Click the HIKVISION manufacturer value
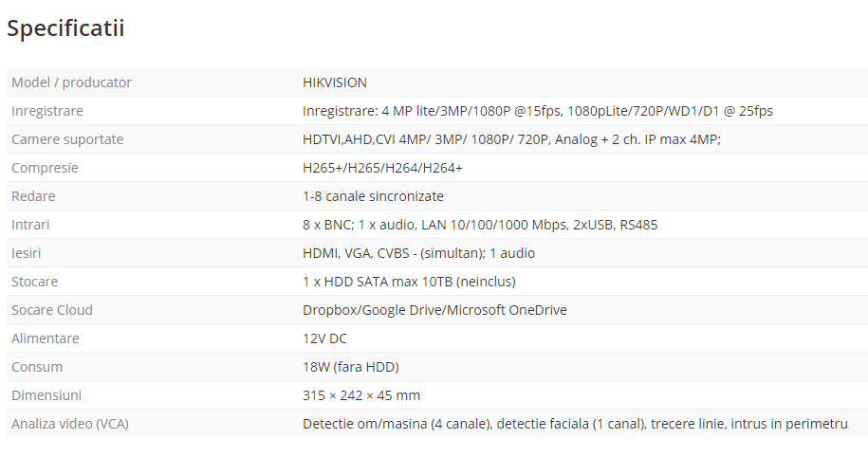868x457 pixels. [x=335, y=82]
